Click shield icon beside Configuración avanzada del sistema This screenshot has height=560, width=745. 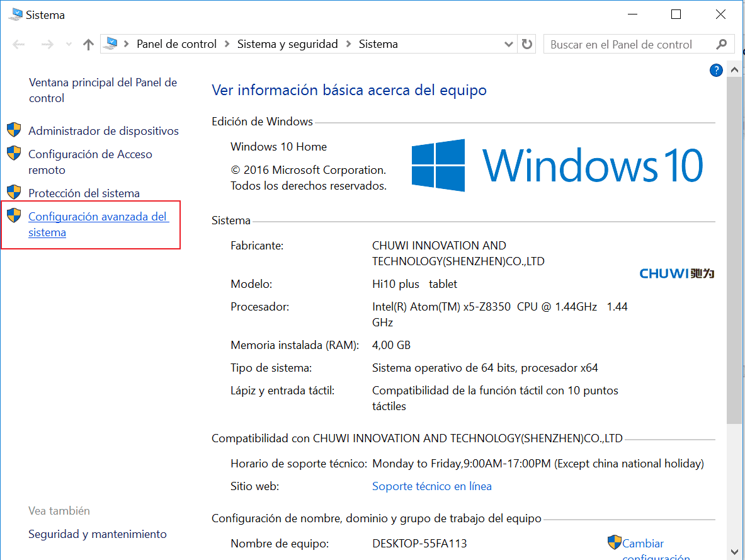pyautogui.click(x=14, y=215)
